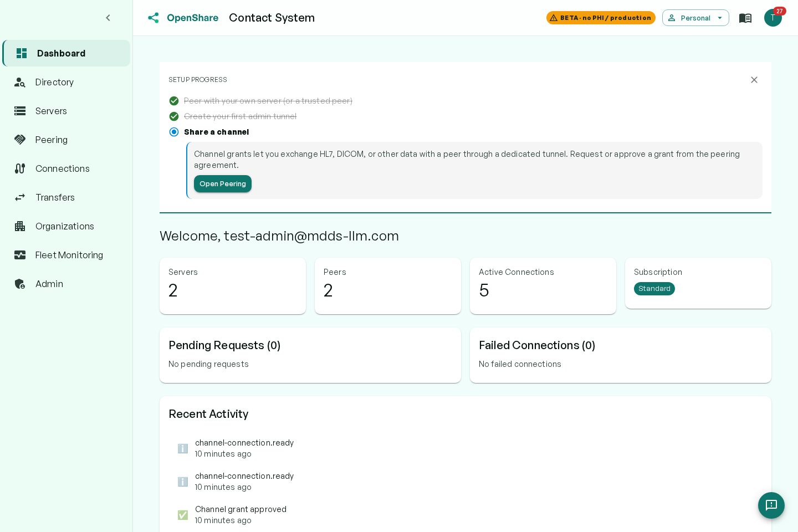Click the Pending Requests (0) heading
This screenshot has width=798, height=532.
[224, 345]
